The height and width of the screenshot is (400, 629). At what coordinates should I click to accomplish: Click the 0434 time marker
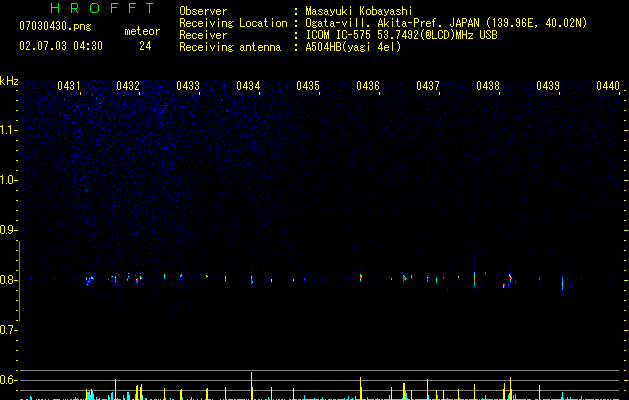tap(248, 86)
